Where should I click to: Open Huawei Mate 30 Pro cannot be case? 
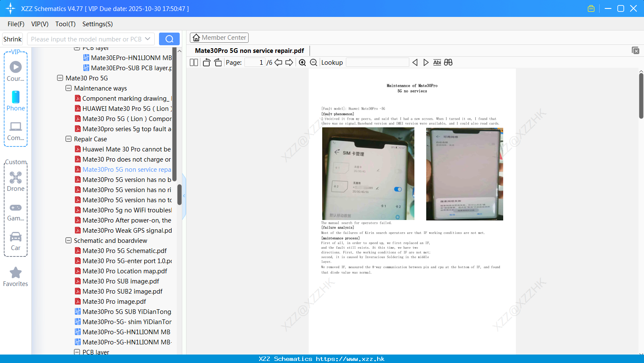pos(123,149)
